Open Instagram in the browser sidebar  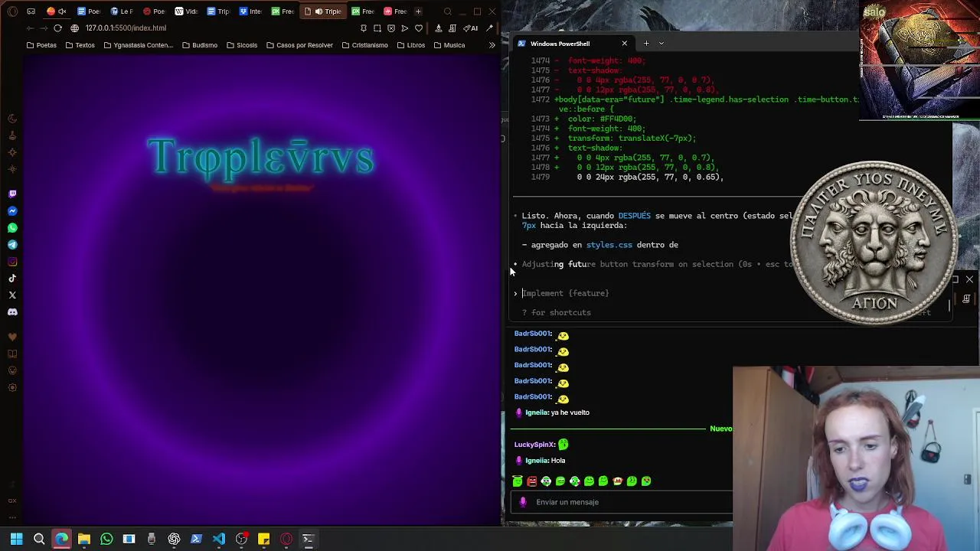click(12, 262)
